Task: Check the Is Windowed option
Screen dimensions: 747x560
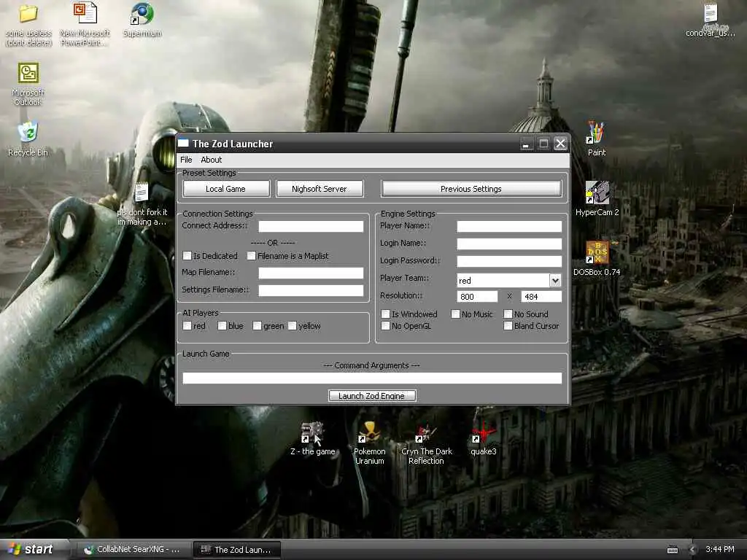Action: pos(385,314)
